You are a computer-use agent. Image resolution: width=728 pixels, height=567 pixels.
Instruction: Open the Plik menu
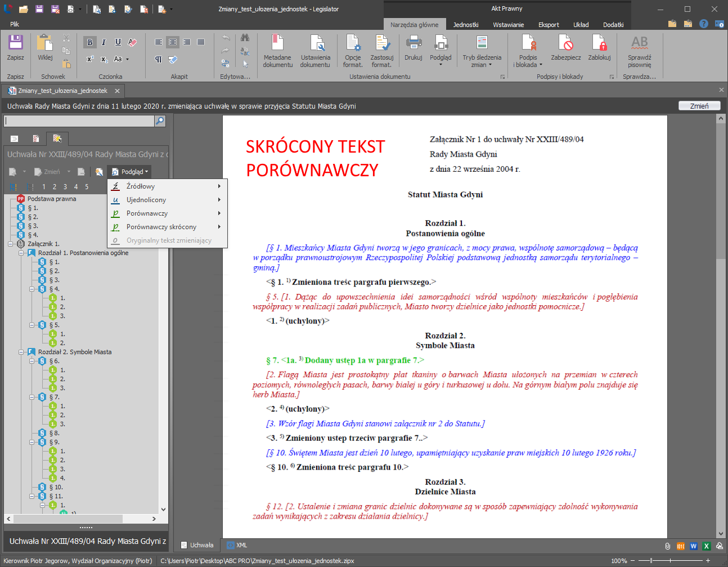(x=15, y=24)
